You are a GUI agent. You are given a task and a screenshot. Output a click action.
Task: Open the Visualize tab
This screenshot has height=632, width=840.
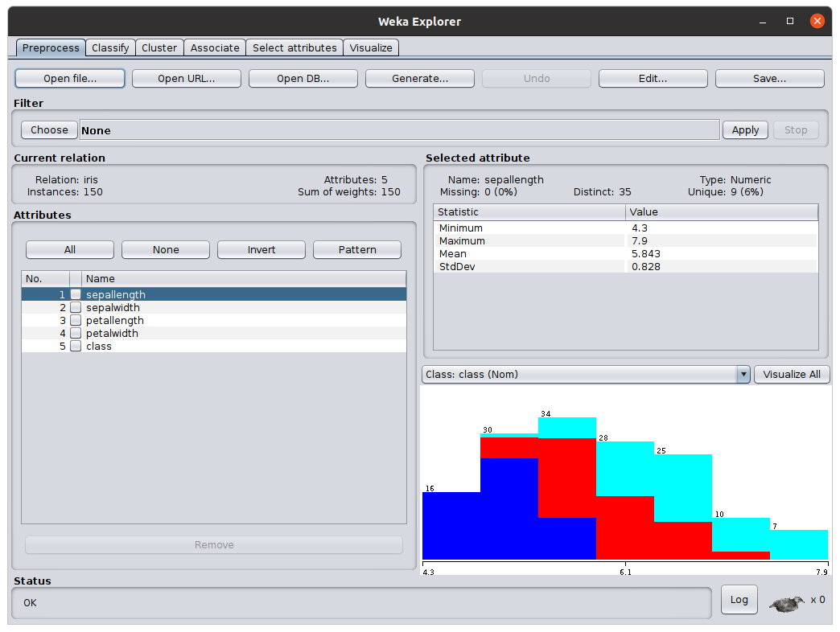(x=371, y=47)
